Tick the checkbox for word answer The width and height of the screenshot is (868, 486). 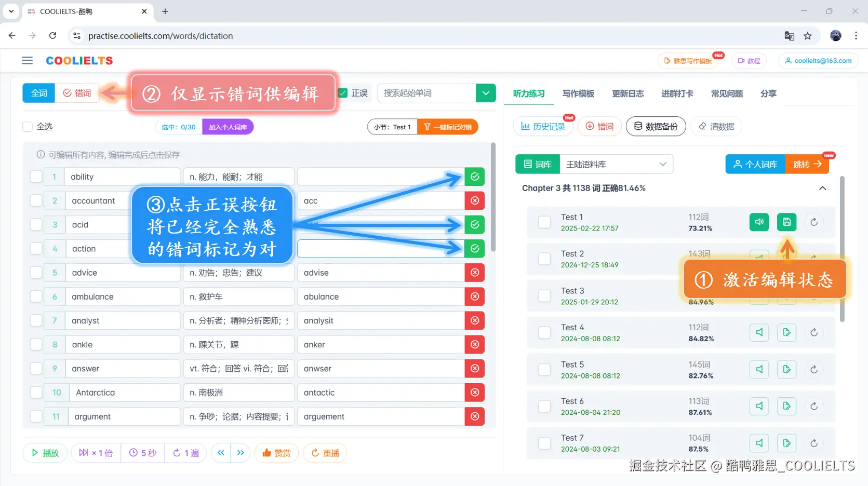click(x=36, y=368)
